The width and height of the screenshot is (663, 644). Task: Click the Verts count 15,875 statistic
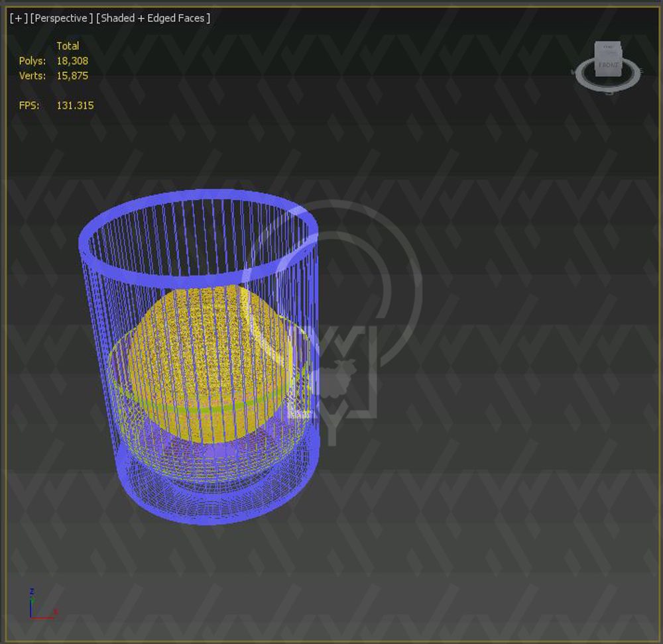(x=72, y=76)
